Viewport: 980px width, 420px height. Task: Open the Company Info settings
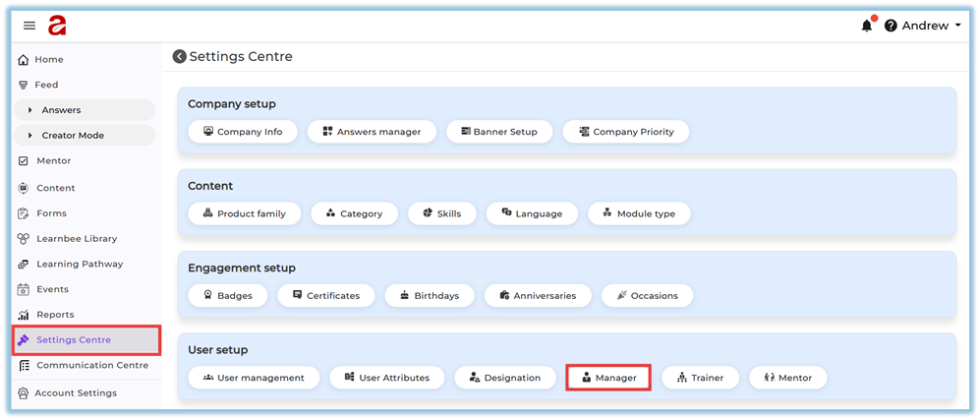(x=242, y=132)
